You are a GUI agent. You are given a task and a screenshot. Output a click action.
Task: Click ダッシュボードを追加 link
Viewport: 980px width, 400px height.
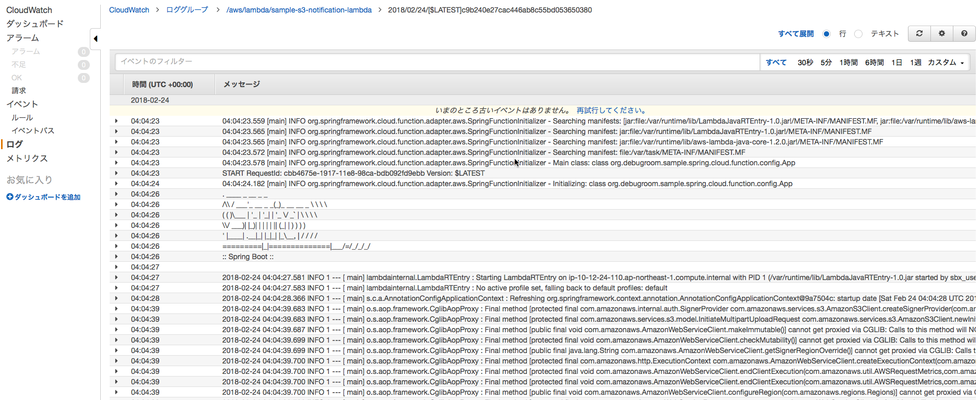[48, 197]
